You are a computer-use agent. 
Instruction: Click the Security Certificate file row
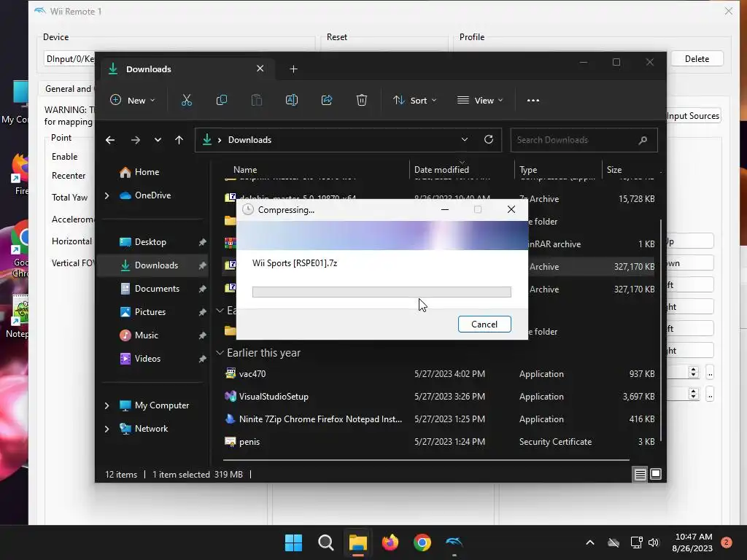[x=438, y=442]
